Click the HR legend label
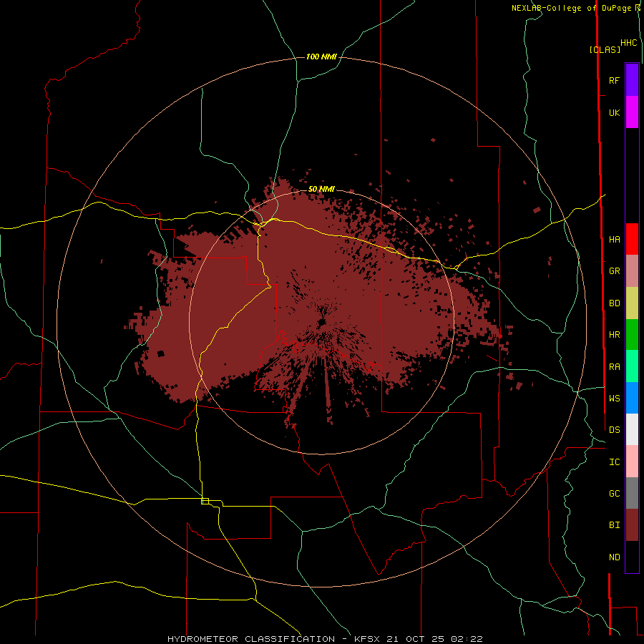Viewport: 644px width, 644px height. click(614, 335)
